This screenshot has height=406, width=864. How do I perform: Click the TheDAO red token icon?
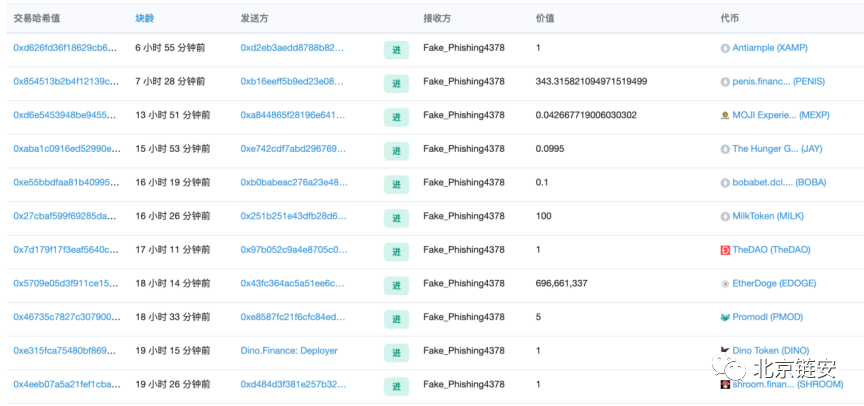tap(725, 250)
